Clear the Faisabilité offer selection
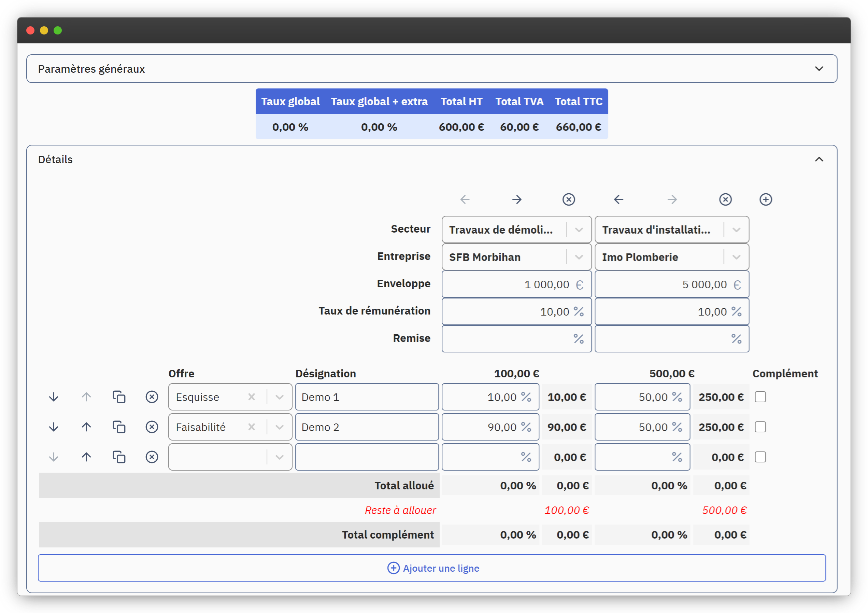 pos(252,427)
